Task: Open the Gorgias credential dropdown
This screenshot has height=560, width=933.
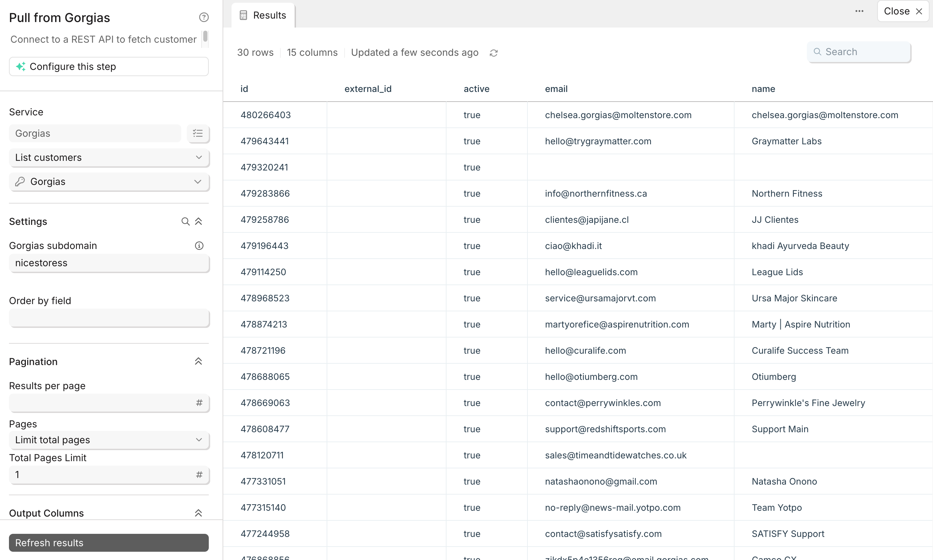Action: (109, 182)
